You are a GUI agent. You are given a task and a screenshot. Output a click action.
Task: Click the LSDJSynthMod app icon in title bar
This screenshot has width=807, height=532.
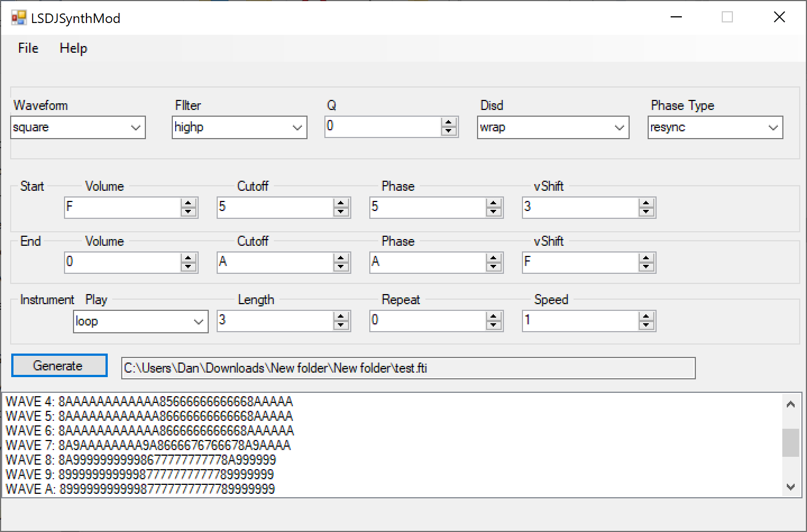[x=19, y=18]
